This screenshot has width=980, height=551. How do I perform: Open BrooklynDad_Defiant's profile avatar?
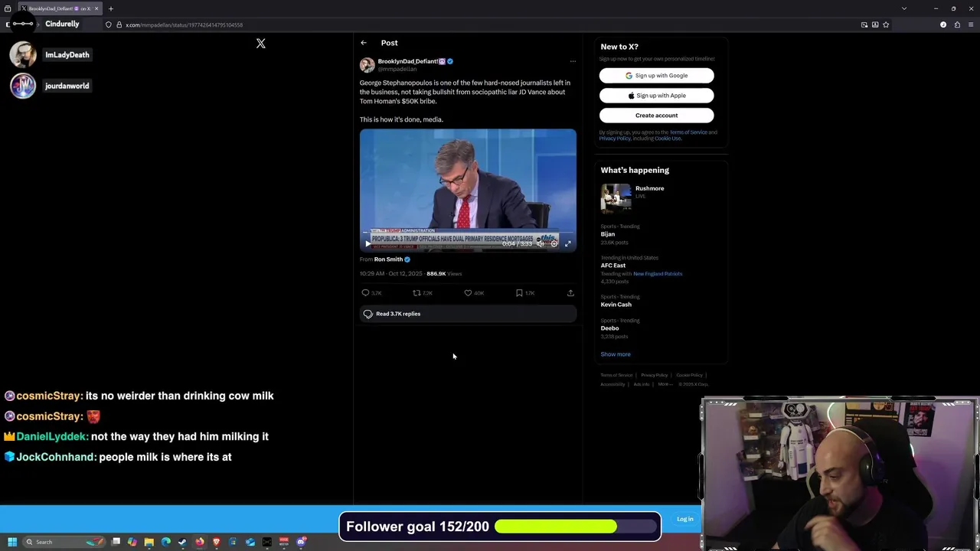tap(367, 65)
